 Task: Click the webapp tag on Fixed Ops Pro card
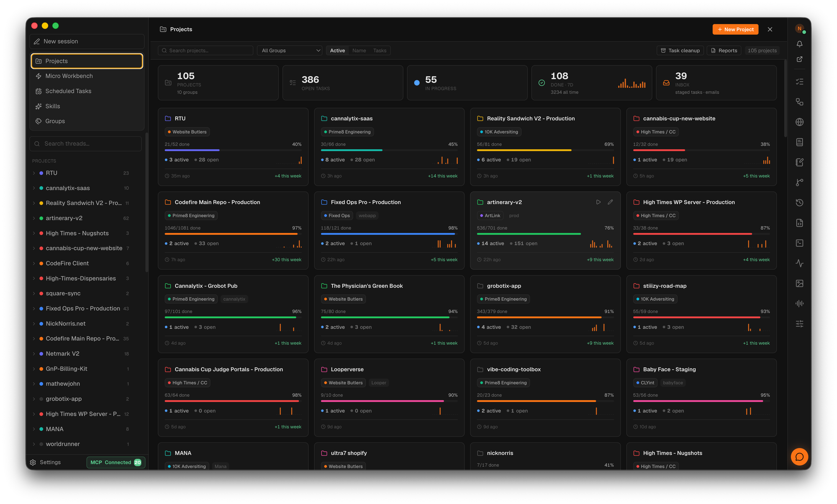pos(367,215)
